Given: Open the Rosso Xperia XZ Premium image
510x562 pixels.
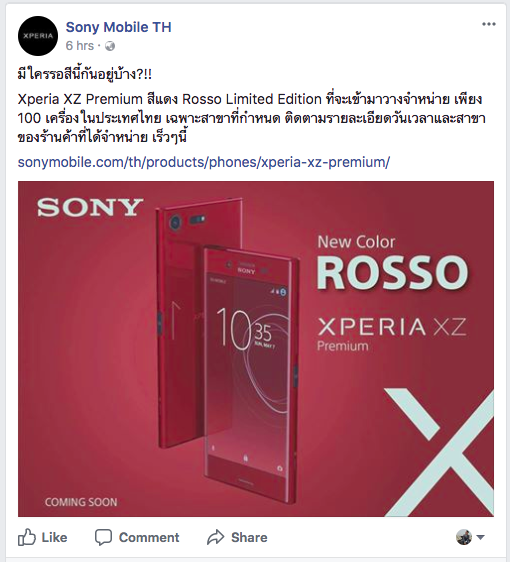Looking at the screenshot, I should (x=256, y=349).
